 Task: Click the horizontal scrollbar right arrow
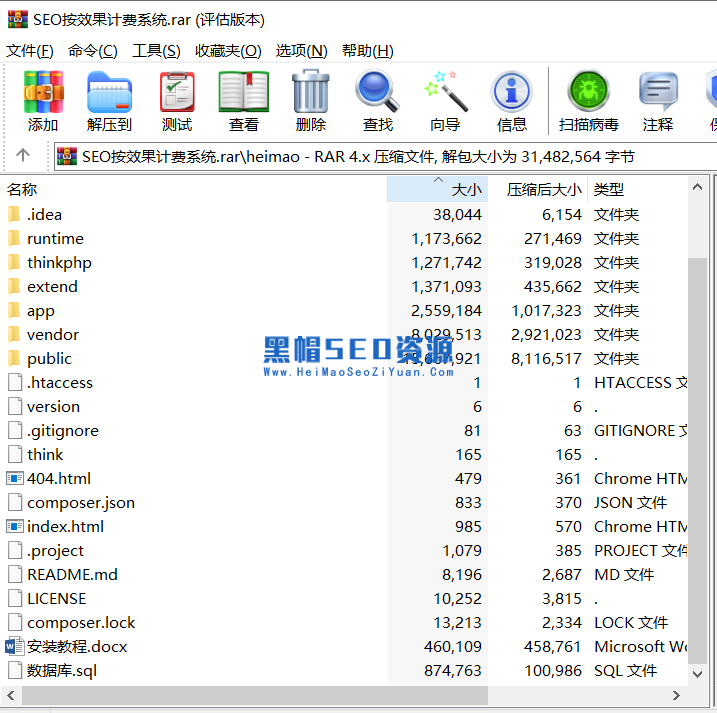(676, 696)
